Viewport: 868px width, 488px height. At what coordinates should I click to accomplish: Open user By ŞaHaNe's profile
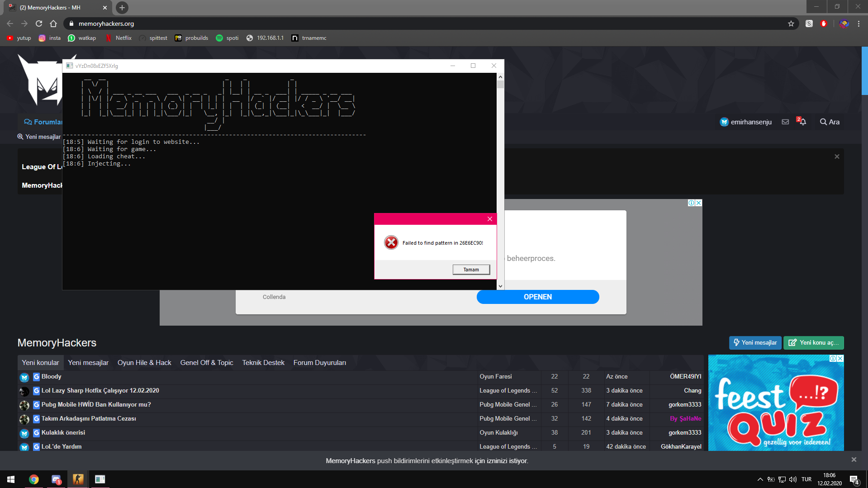click(x=685, y=418)
